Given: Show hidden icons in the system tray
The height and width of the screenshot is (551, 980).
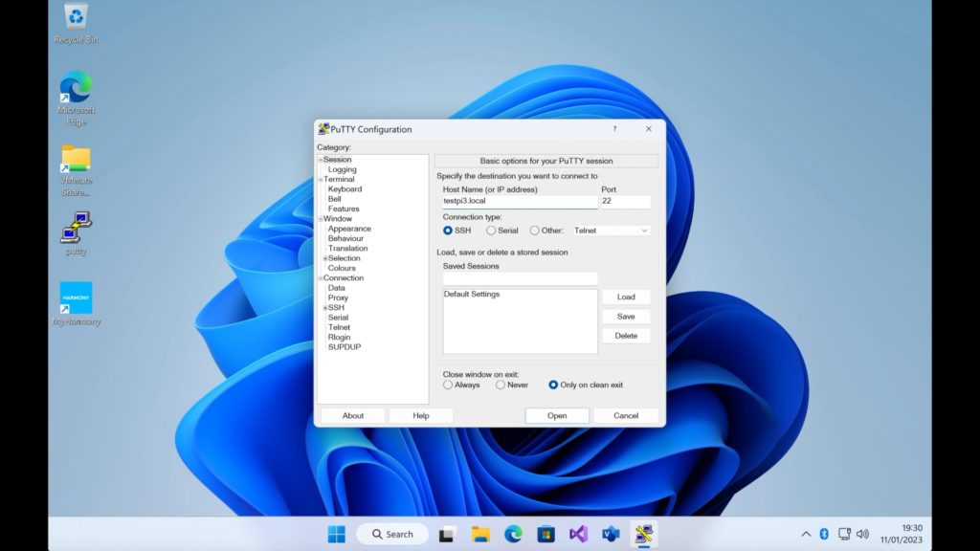Looking at the screenshot, I should [806, 534].
